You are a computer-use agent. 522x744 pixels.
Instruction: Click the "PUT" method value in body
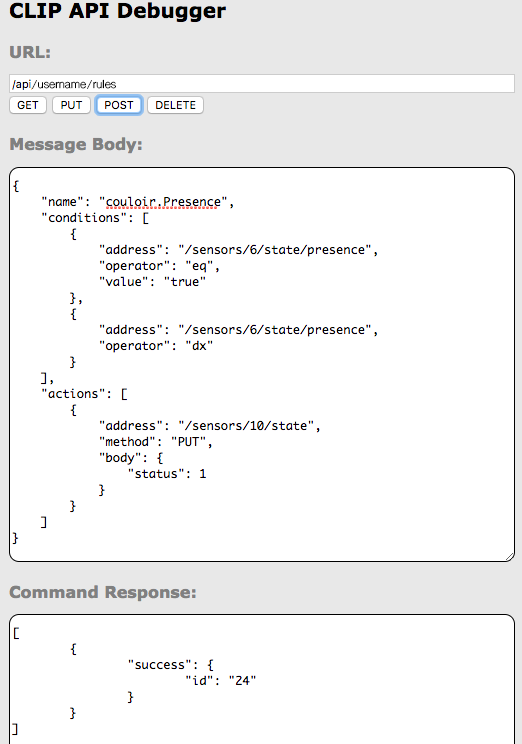(x=188, y=442)
